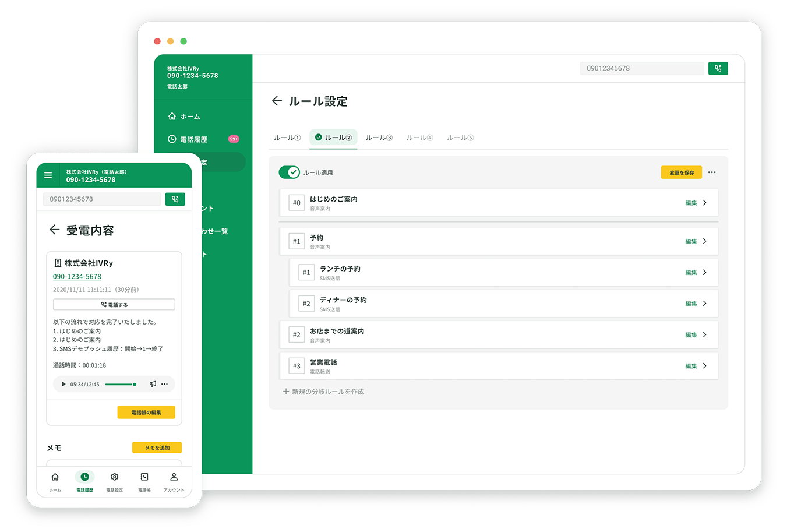
Task: Tap the green call button in the mobile view
Action: coord(175,199)
